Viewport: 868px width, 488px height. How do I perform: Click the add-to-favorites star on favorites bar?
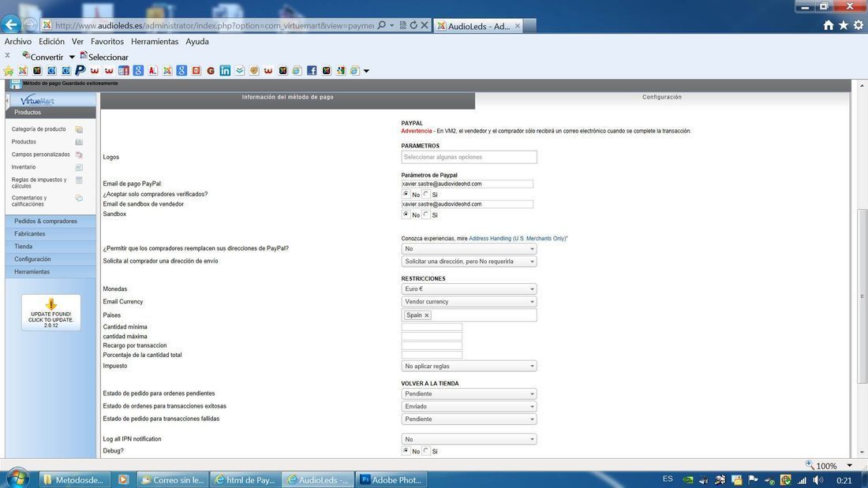pos(9,70)
